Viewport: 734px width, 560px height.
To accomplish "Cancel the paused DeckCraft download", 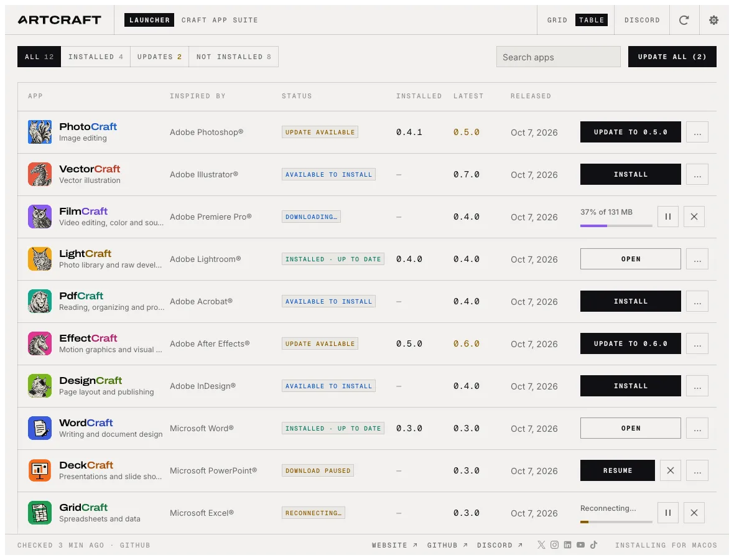I will [x=671, y=470].
